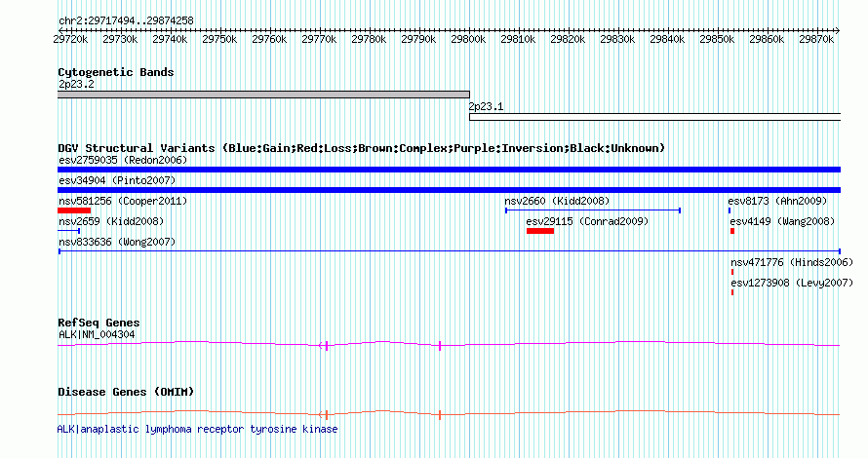Click the 2p23.2 gray cytogenetic band

coord(263,95)
